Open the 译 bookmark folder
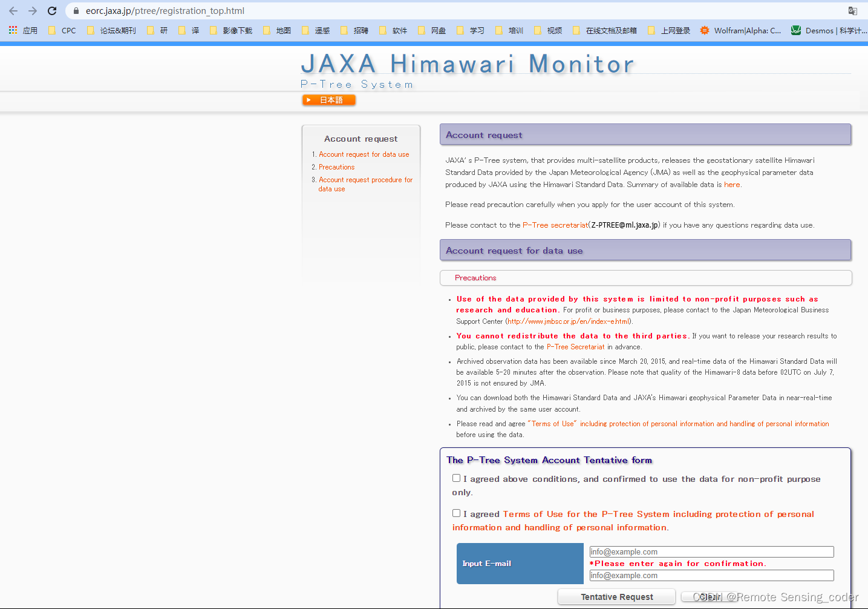868x609 pixels. point(189,30)
